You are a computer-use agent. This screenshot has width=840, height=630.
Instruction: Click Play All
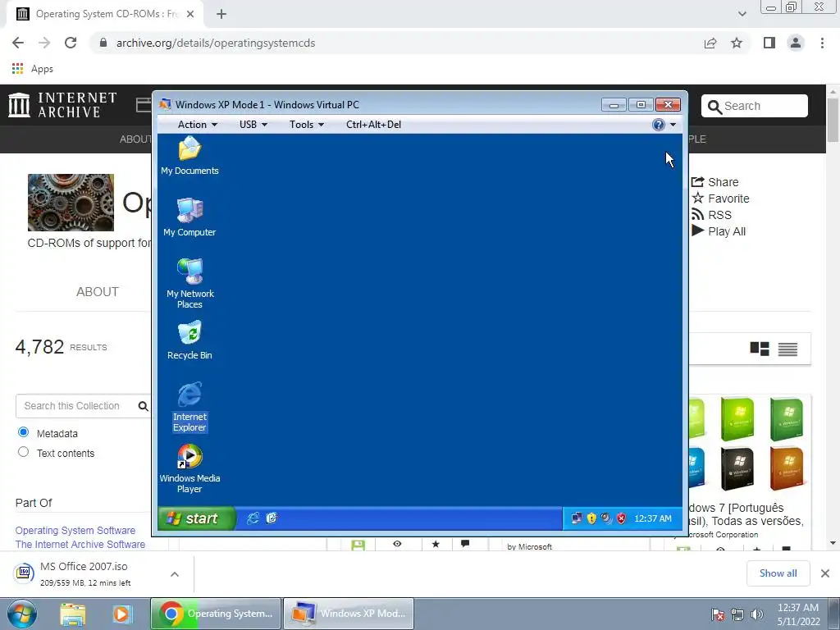coord(719,231)
